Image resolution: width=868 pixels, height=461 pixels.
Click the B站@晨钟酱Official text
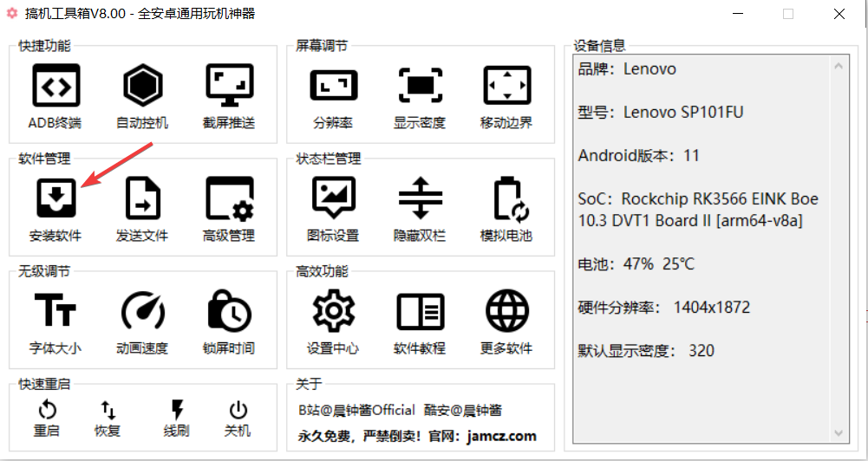coord(356,411)
